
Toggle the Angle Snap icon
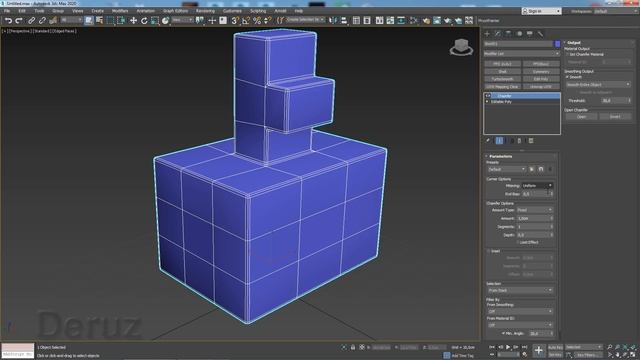click(x=246, y=20)
